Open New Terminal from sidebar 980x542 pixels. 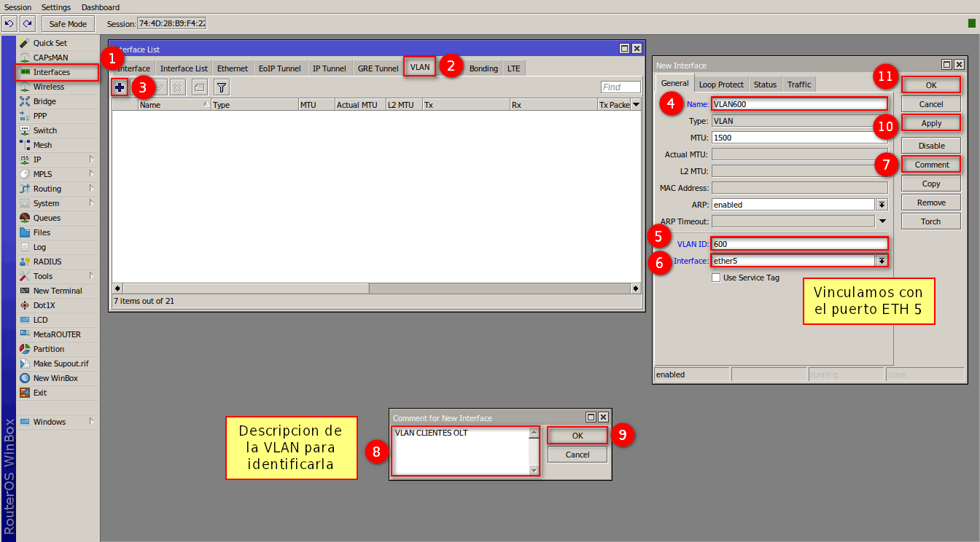(57, 291)
